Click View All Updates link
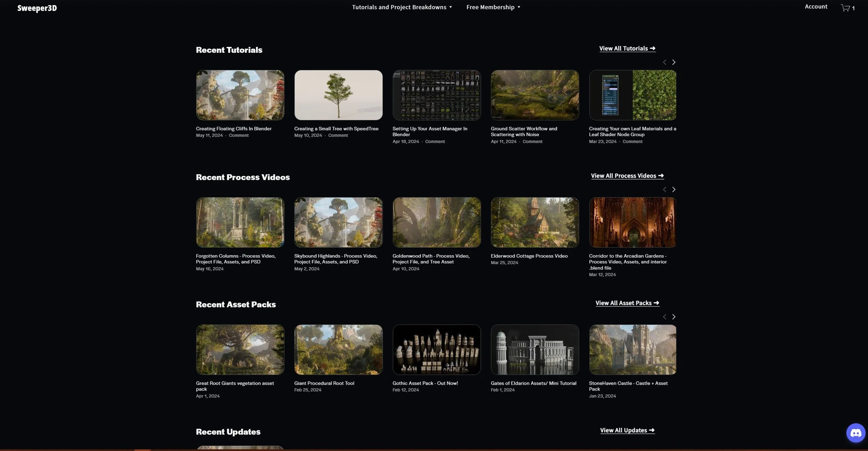The height and width of the screenshot is (451, 868). 627,430
